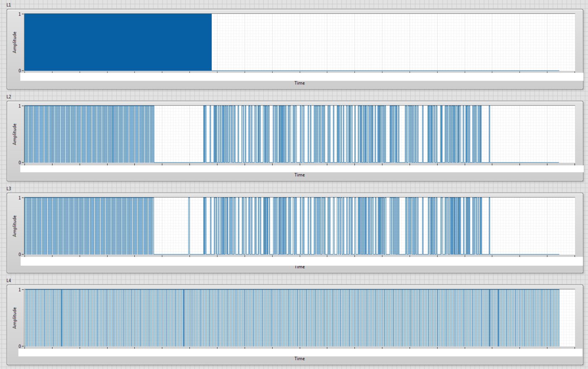
Task: Edit the Y-axis minimum value 0 on L2
Action: (19, 162)
